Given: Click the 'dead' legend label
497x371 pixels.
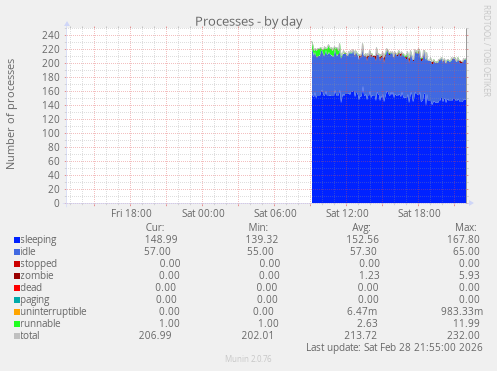Looking at the screenshot, I should coord(31,287).
